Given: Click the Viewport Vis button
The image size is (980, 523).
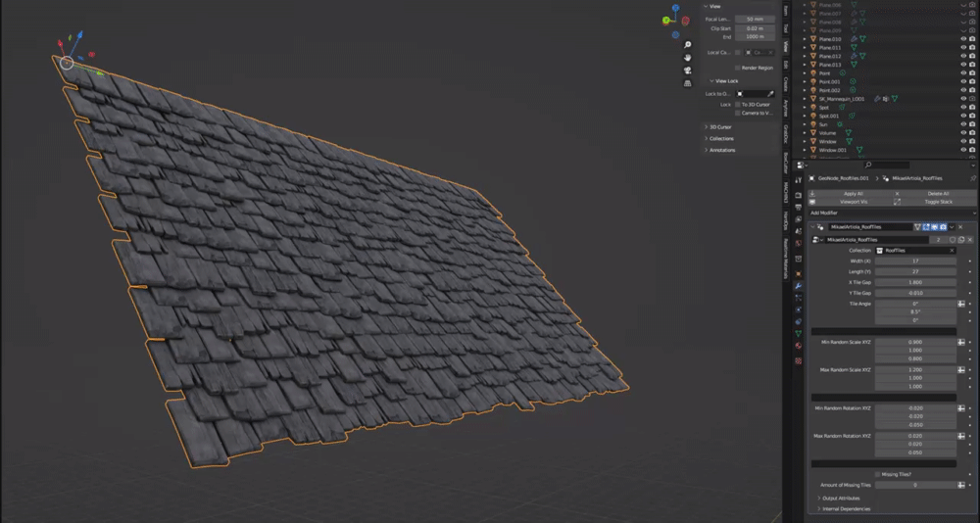Looking at the screenshot, I should coord(850,202).
